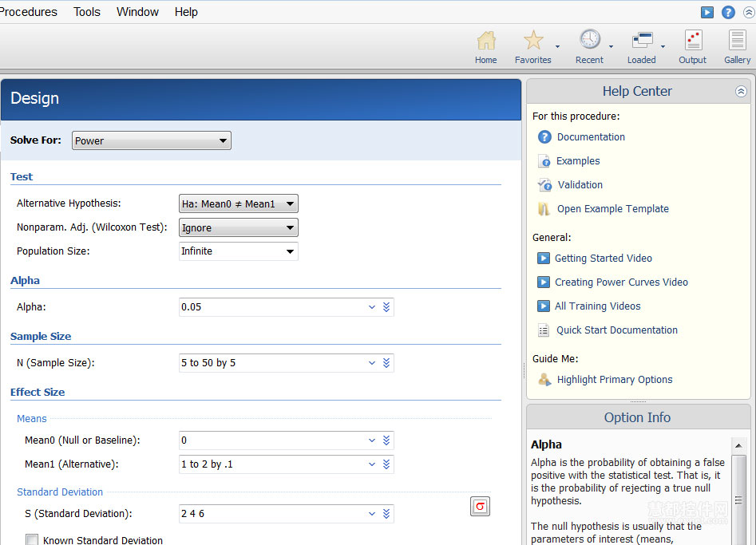
Task: Open Getting Started Video link
Action: click(604, 259)
